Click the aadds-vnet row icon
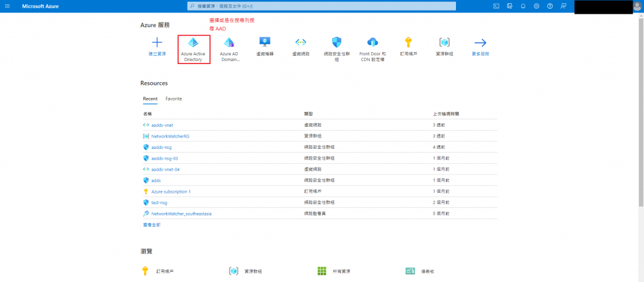644x282 pixels. pyautogui.click(x=145, y=125)
